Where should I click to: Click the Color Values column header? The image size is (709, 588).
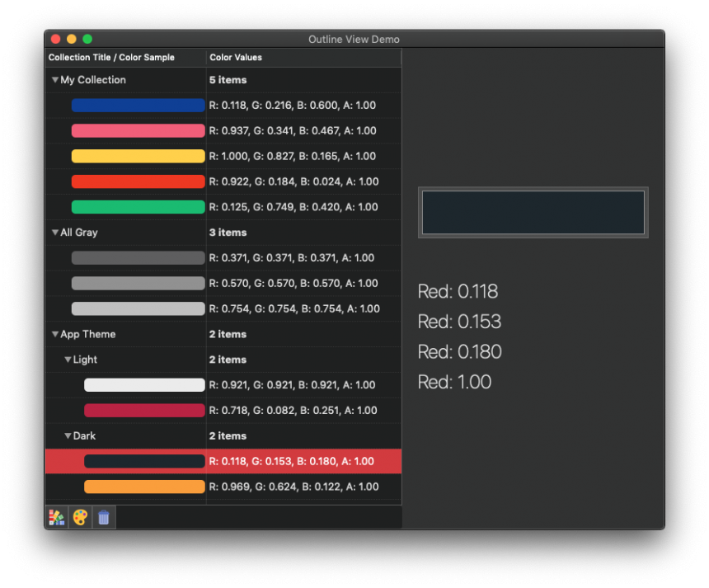pos(303,58)
